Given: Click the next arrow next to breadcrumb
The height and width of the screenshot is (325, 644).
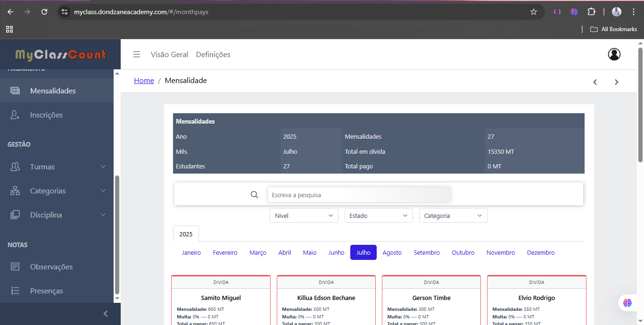Looking at the screenshot, I should 616,82.
